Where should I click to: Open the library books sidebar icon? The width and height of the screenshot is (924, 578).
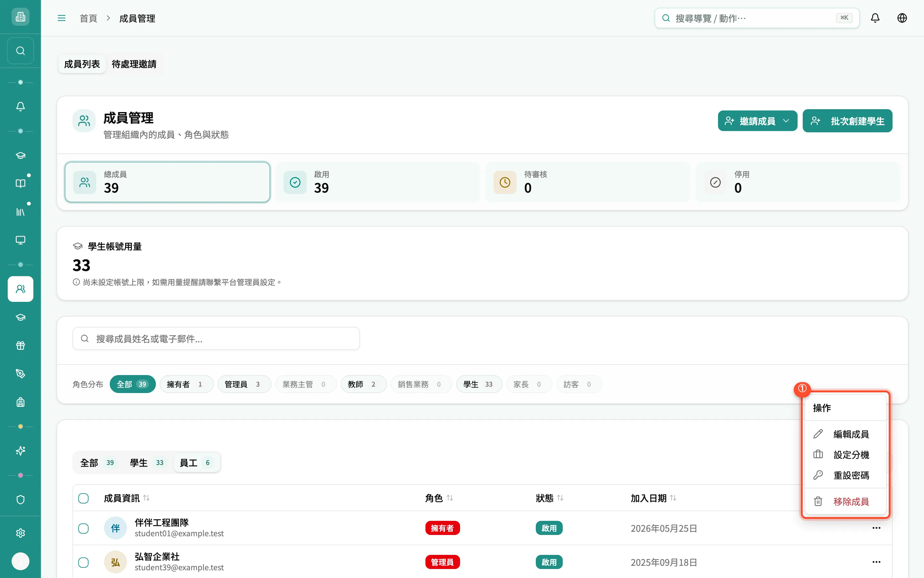tap(20, 212)
